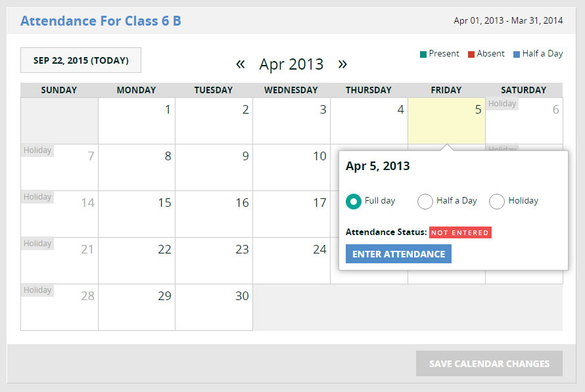585x392 pixels.
Task: Click the Attendance For Class 6 B title
Action: pos(101,21)
